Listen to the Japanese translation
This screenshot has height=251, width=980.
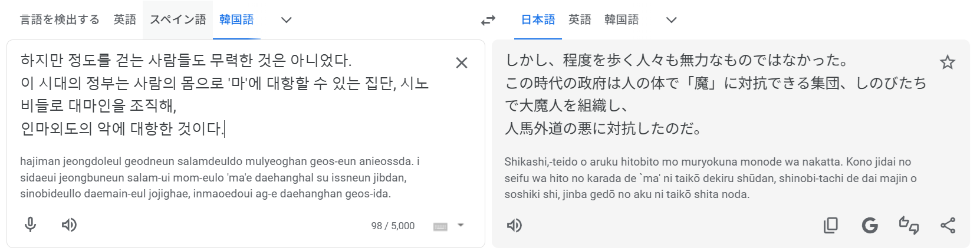pos(514,225)
